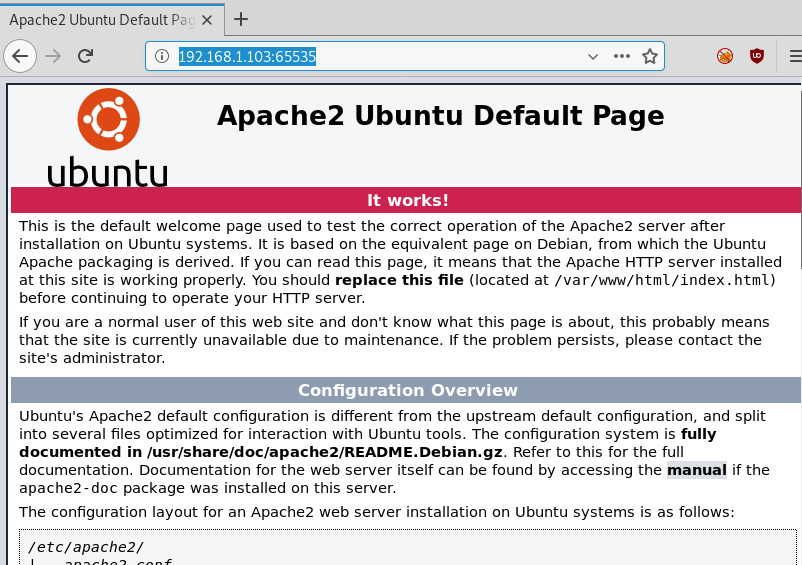Select the Apache2 Ubuntu Default Page tab

[112, 19]
